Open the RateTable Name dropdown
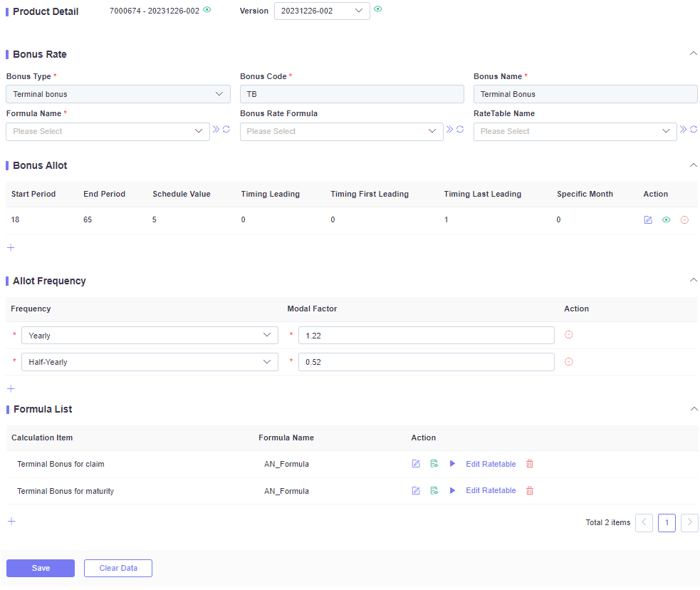700x590 pixels. [575, 132]
